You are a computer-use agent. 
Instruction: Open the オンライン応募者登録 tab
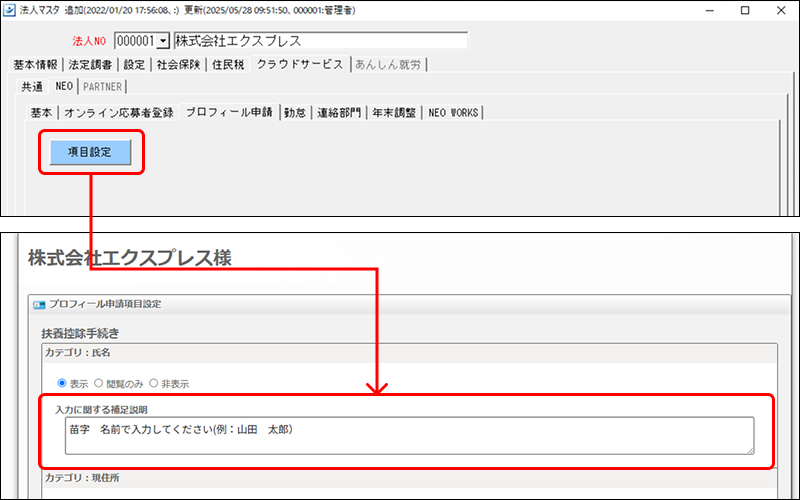[x=119, y=112]
